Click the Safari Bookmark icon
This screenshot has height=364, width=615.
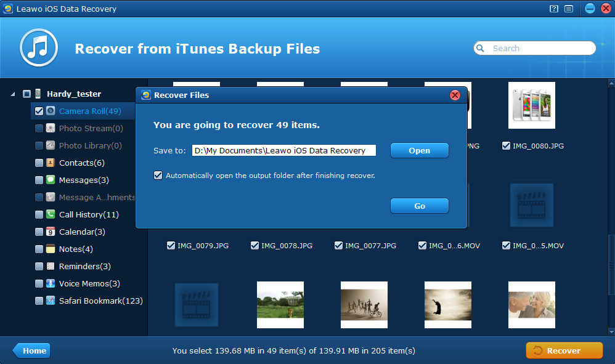(51, 301)
